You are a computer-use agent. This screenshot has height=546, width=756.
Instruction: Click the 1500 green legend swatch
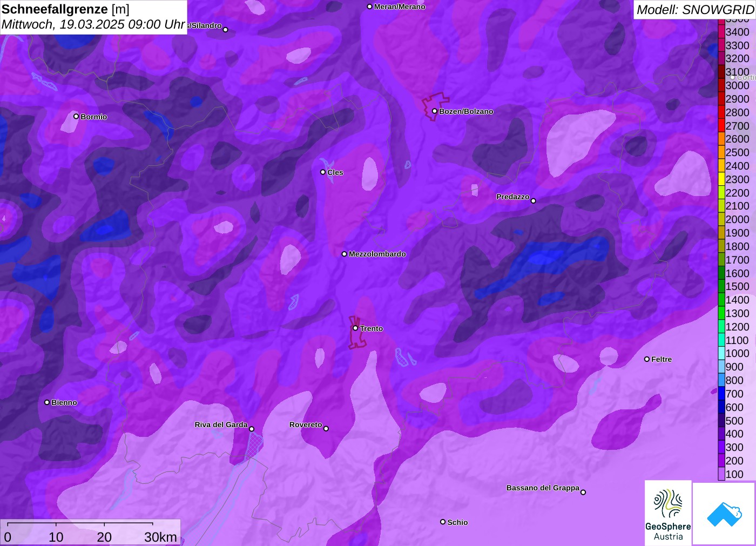tap(721, 286)
